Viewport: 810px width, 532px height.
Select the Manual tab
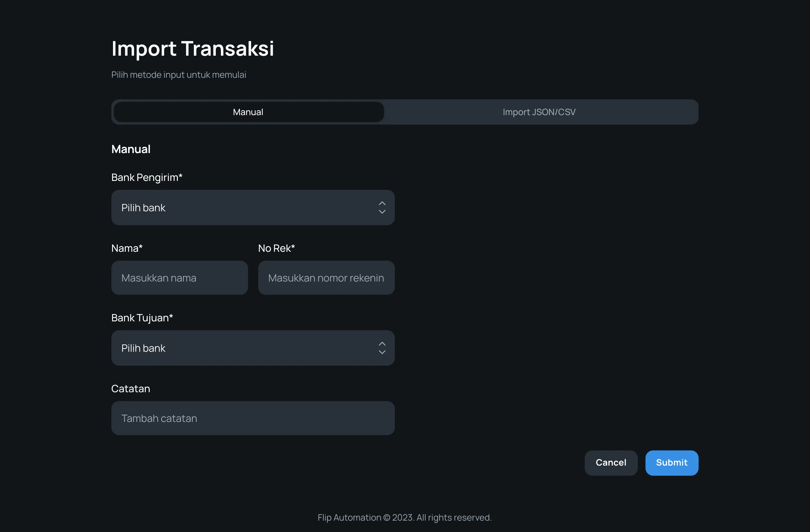pos(248,112)
